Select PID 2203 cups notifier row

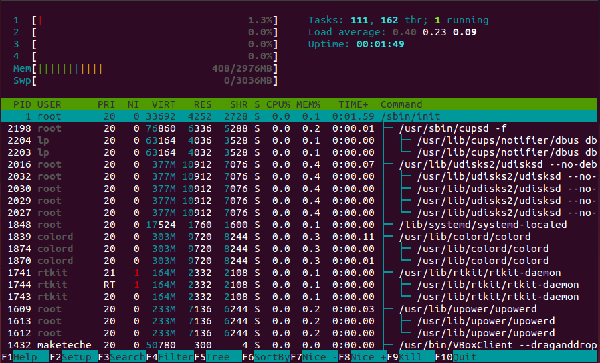(299, 153)
